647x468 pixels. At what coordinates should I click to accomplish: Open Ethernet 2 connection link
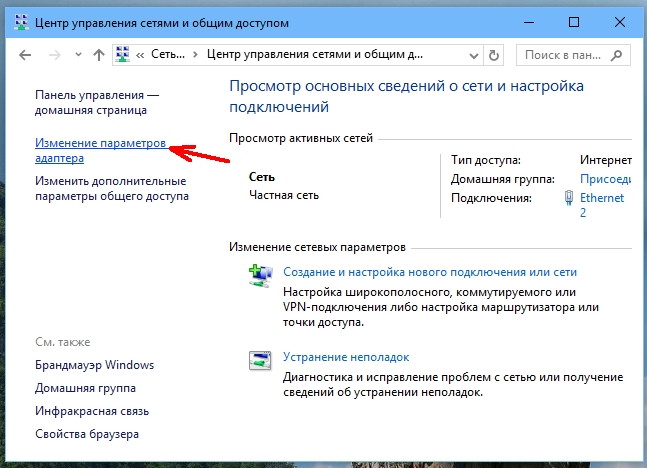click(602, 205)
